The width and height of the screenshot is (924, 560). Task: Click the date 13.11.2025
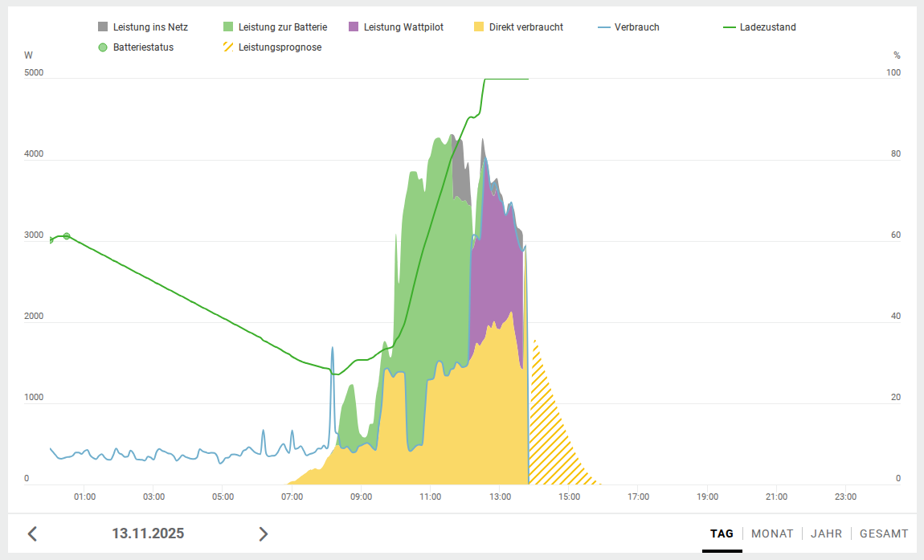coord(148,533)
